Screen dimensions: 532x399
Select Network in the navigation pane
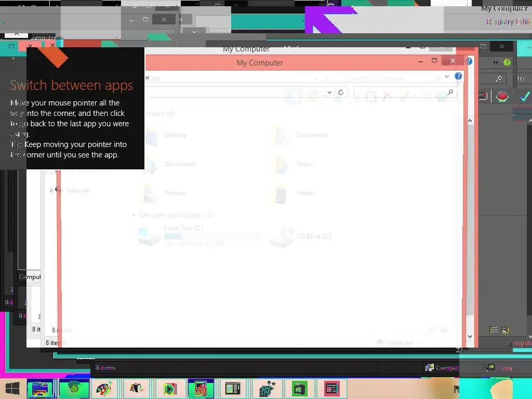77,191
